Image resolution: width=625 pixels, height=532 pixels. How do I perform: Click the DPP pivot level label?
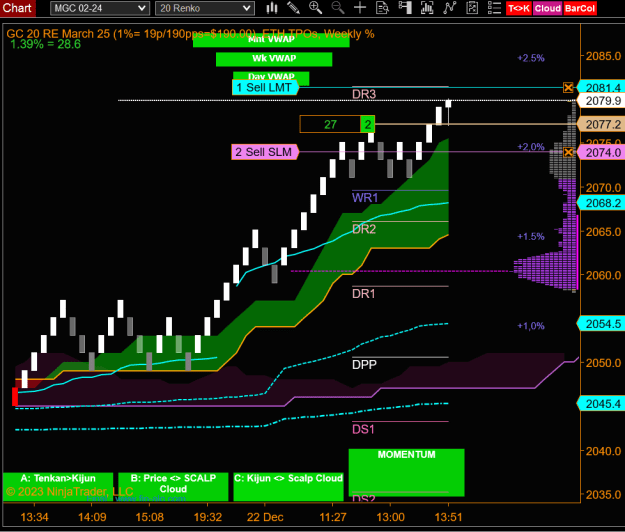pyautogui.click(x=364, y=365)
